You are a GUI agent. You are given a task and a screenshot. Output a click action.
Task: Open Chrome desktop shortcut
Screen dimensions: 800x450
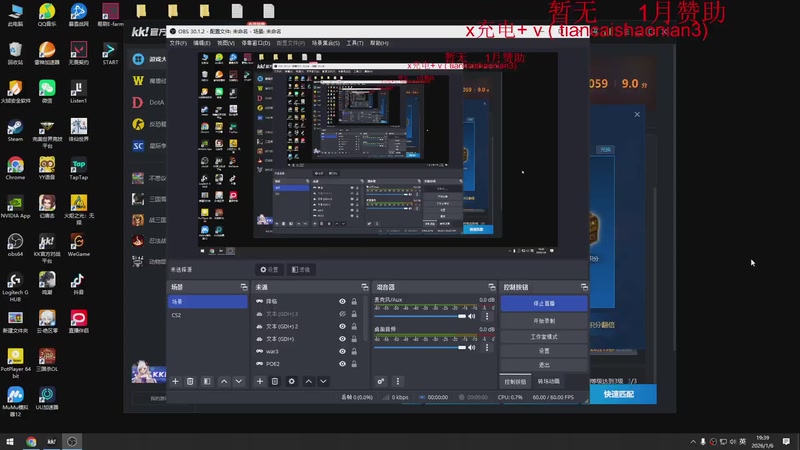coord(15,168)
